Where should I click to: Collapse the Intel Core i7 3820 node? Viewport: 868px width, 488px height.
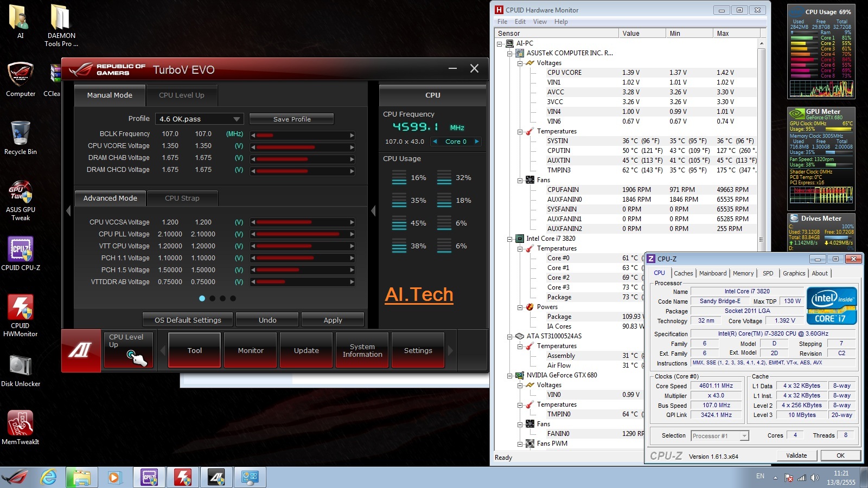pos(510,239)
